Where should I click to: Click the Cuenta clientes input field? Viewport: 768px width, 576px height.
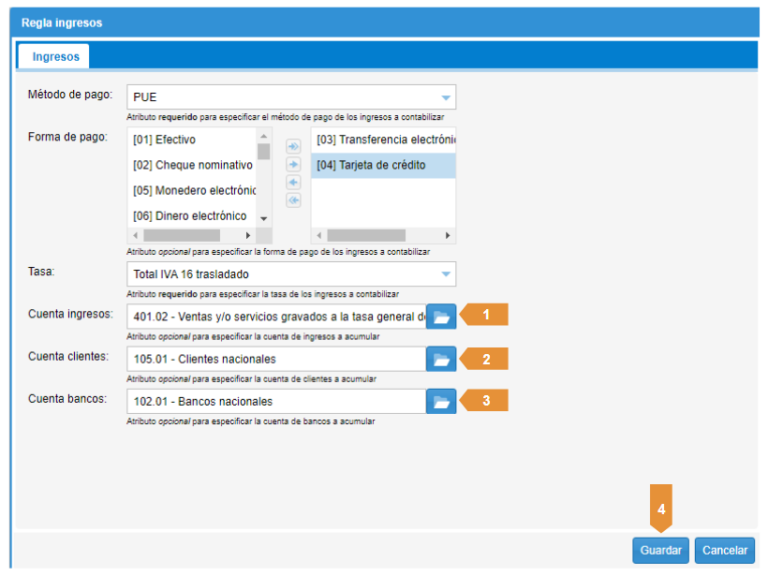pyautogui.click(x=276, y=359)
